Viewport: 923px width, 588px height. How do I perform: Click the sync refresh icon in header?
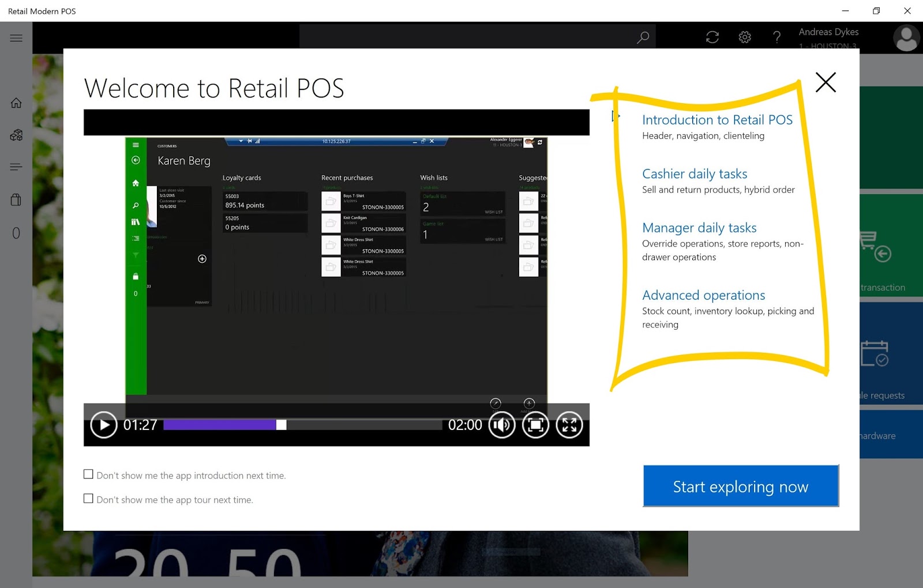click(712, 37)
